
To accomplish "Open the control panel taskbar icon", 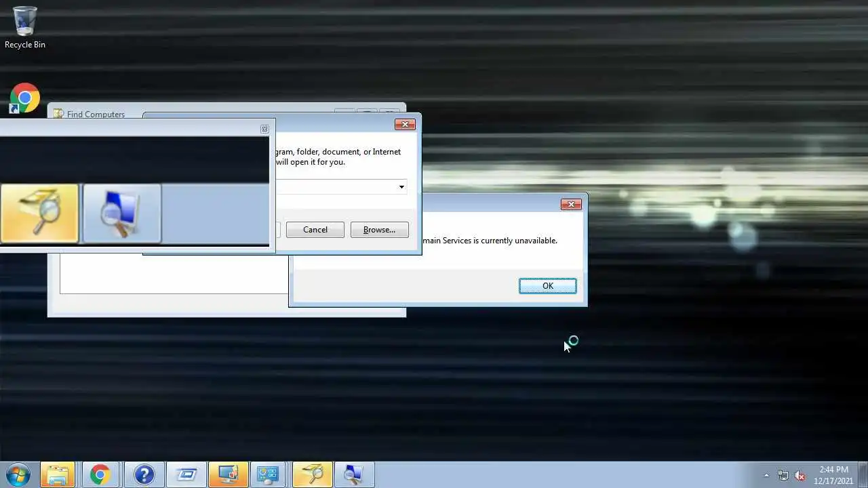I will [x=269, y=474].
